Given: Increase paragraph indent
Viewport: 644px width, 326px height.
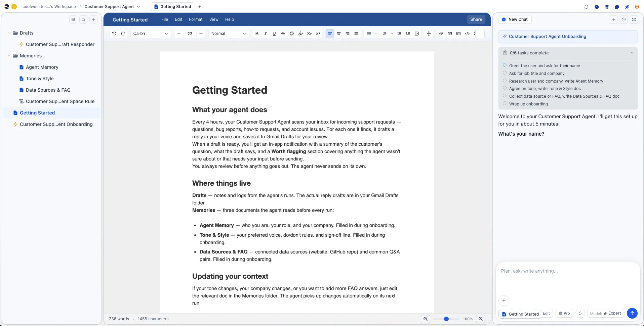Looking at the screenshot, I should coord(408,34).
